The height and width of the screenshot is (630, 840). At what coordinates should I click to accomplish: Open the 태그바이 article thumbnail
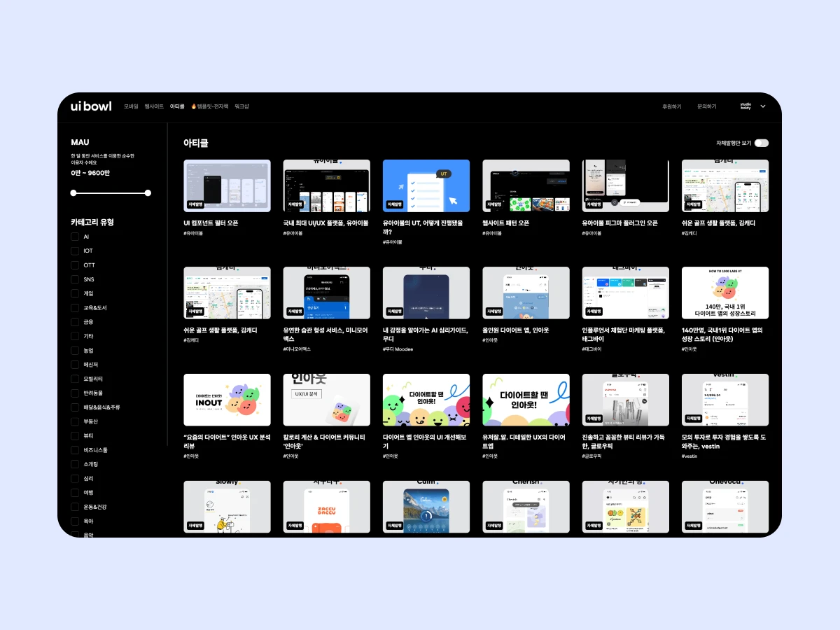(626, 293)
